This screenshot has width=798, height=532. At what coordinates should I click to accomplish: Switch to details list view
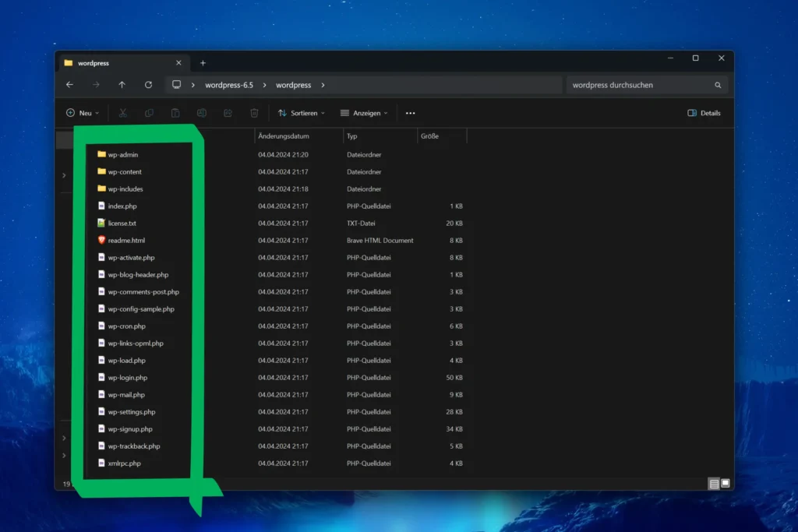(x=714, y=484)
